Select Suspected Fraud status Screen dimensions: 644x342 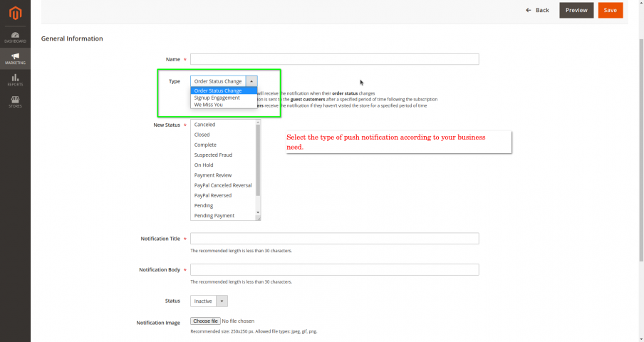point(213,155)
